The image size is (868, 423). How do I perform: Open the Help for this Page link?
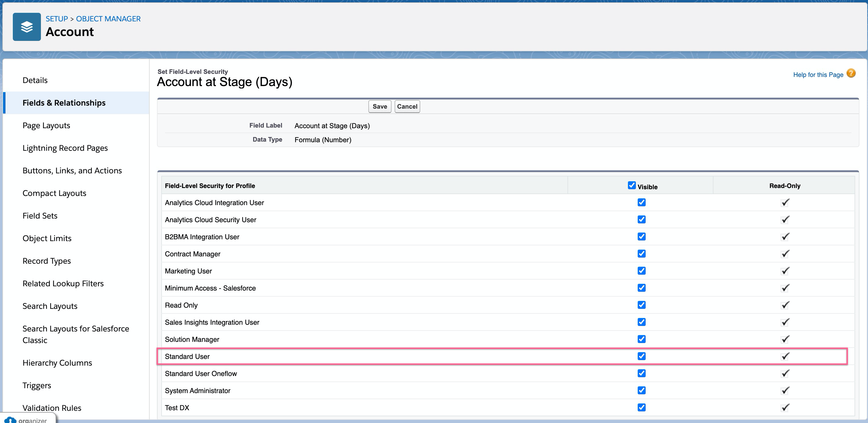coord(818,75)
